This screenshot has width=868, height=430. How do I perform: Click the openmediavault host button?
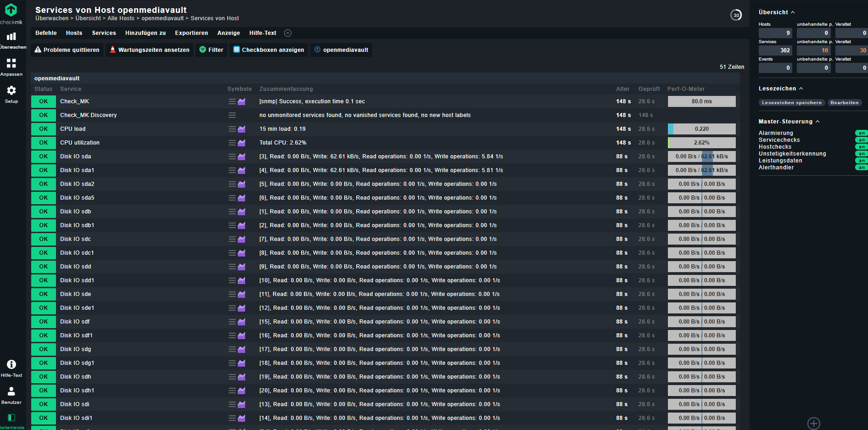341,50
